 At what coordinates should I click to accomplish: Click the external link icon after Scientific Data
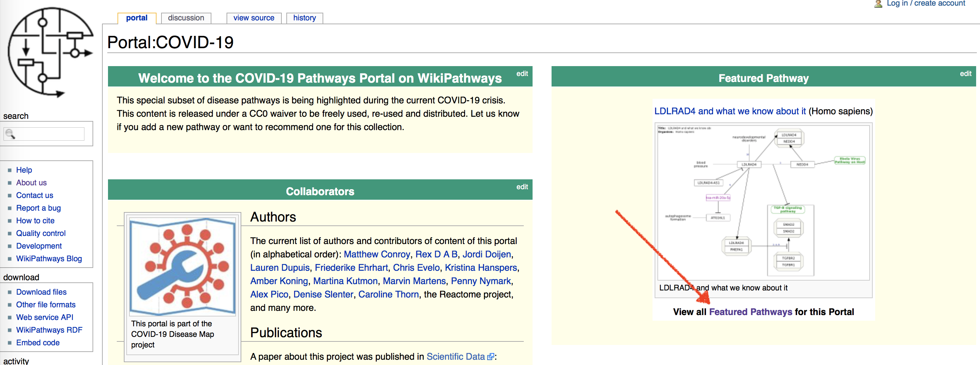click(491, 357)
